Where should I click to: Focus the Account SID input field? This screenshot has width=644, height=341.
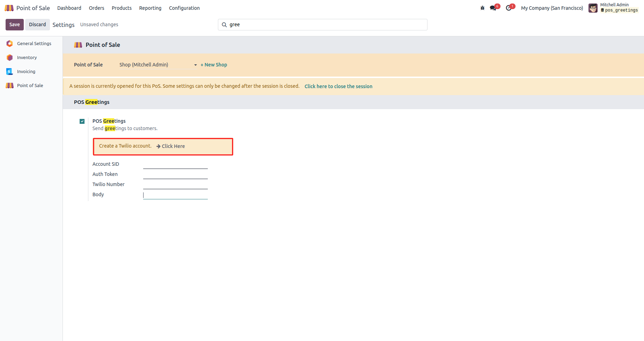click(x=175, y=164)
